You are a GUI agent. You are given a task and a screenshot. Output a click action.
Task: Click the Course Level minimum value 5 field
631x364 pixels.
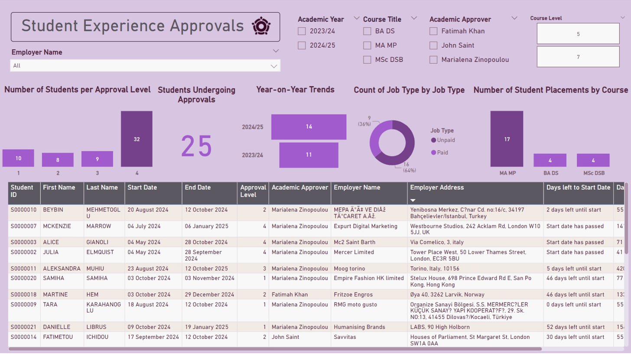click(578, 34)
